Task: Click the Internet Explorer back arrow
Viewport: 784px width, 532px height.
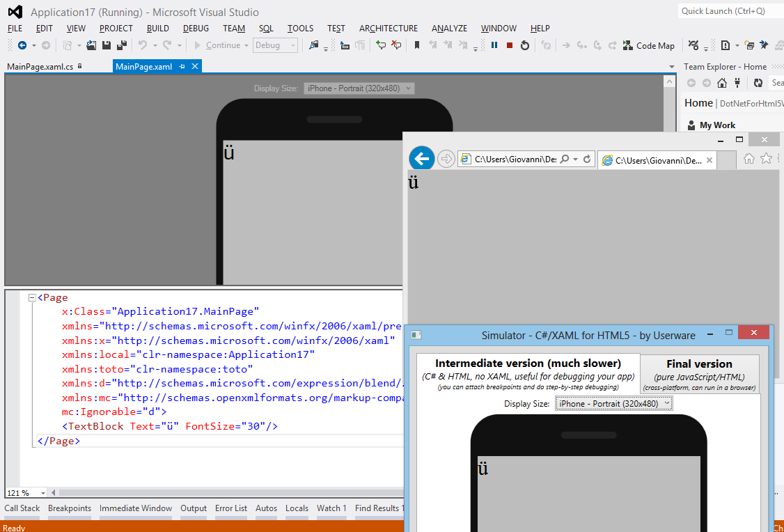Action: coord(421,159)
